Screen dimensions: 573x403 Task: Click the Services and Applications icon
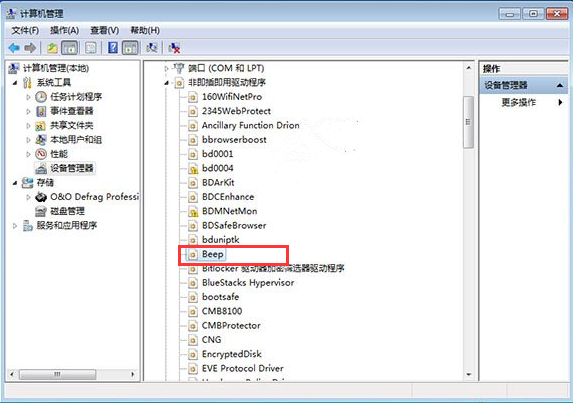coord(28,225)
